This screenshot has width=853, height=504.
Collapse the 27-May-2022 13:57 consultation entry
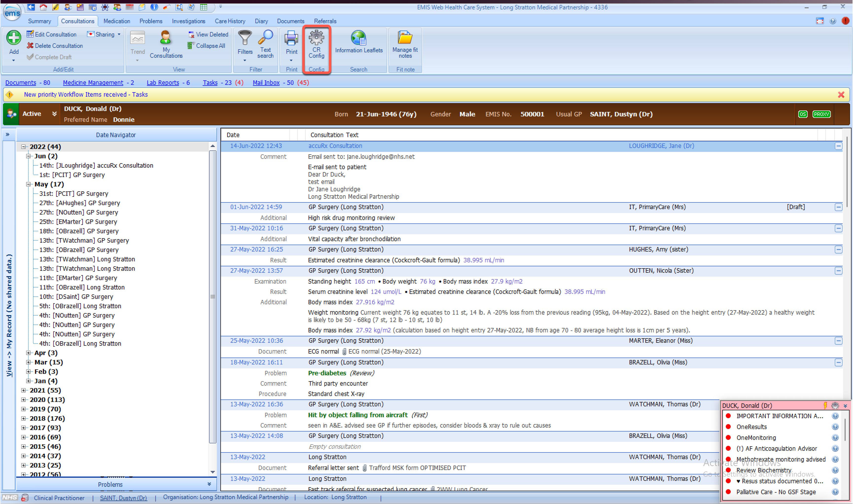pyautogui.click(x=838, y=271)
